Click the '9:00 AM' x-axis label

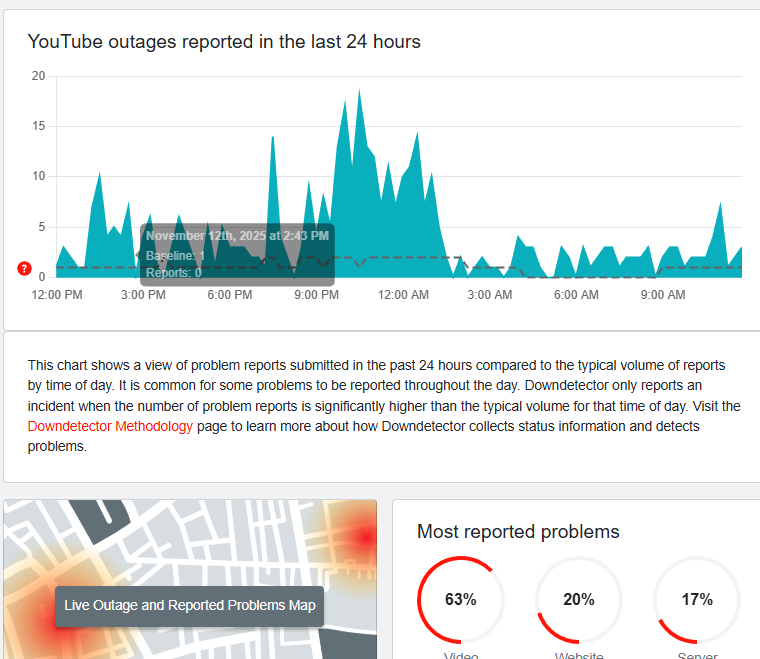pyautogui.click(x=663, y=295)
